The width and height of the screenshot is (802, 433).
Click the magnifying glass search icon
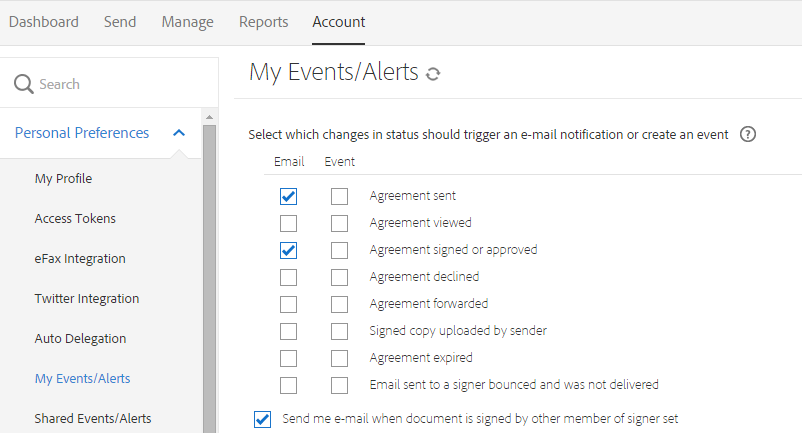[x=24, y=85]
